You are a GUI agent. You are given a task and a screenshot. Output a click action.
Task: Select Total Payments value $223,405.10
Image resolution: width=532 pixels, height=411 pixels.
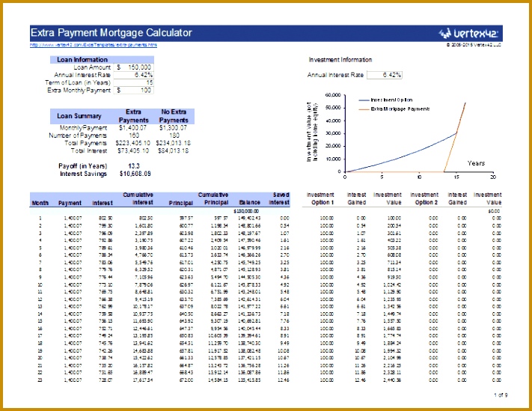pyautogui.click(x=132, y=143)
